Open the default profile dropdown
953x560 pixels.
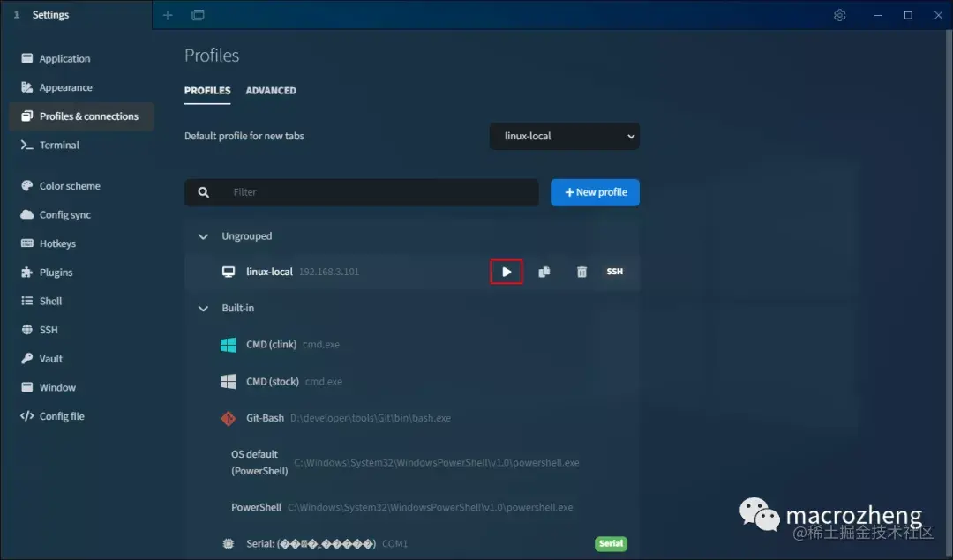tap(564, 136)
